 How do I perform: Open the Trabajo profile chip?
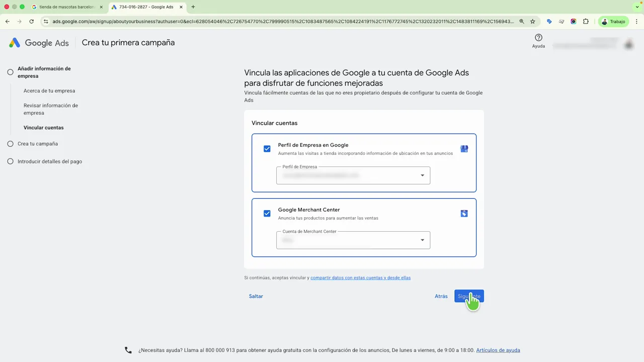[613, 22]
